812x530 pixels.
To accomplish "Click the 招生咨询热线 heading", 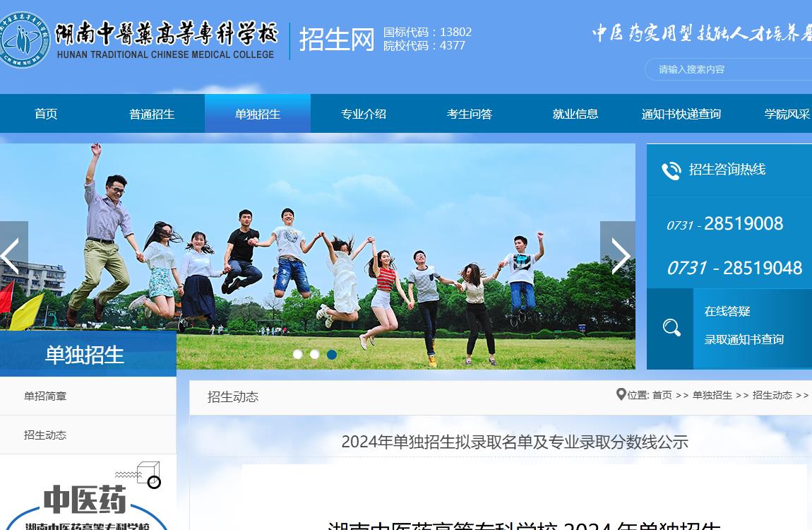I will [727, 170].
